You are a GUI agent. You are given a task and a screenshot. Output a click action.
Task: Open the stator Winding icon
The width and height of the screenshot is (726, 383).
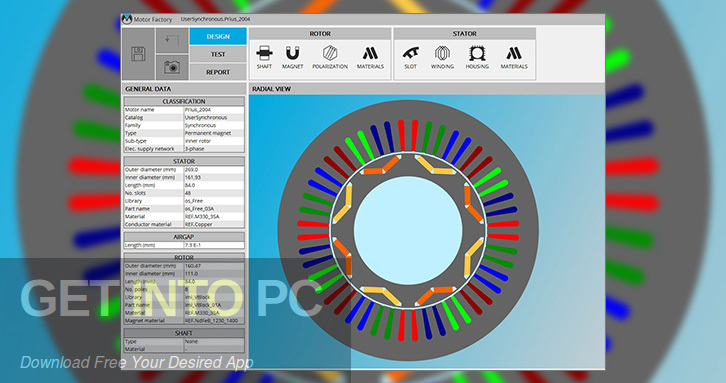[442, 57]
